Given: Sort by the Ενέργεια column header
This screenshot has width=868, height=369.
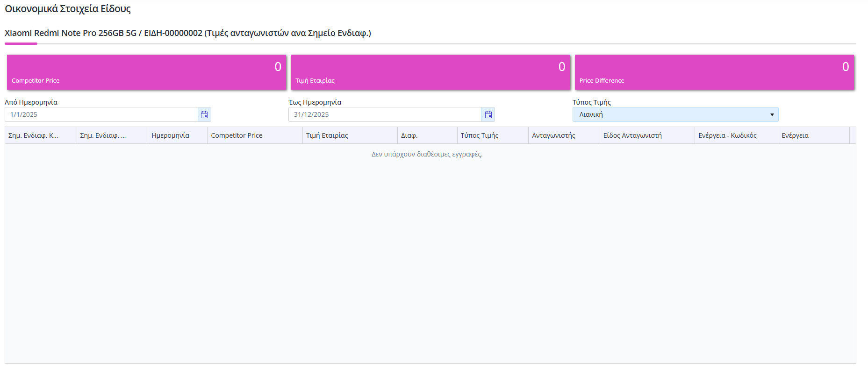Looking at the screenshot, I should pos(814,135).
